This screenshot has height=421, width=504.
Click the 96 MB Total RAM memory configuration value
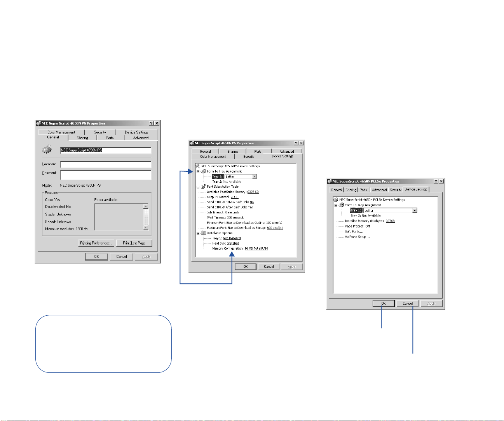(256, 248)
